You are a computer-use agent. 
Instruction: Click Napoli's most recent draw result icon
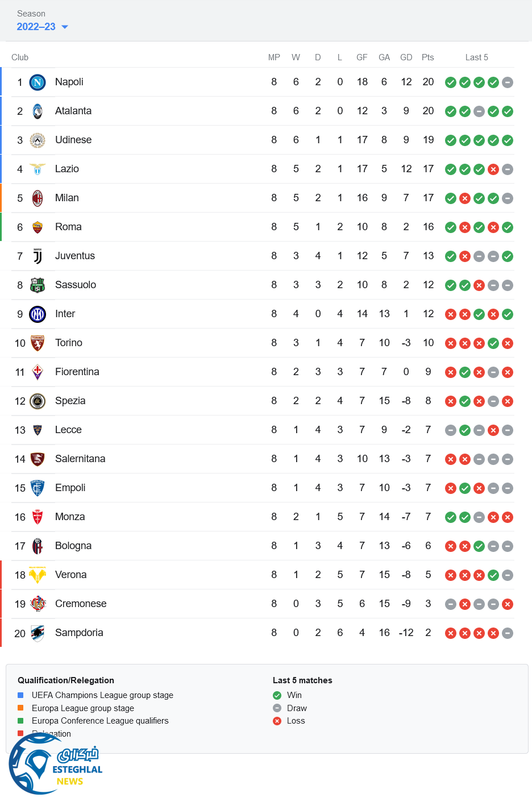pyautogui.click(x=508, y=82)
